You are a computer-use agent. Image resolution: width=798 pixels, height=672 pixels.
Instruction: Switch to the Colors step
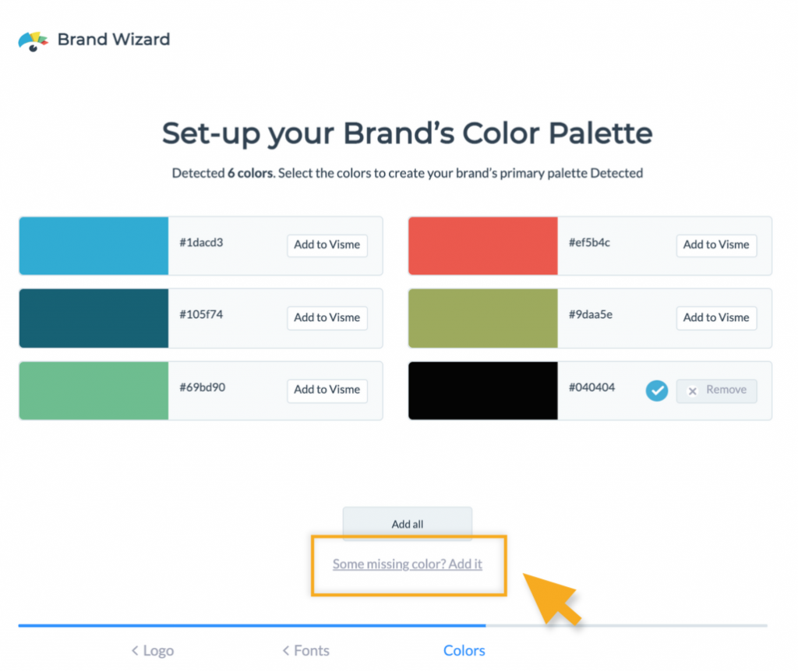click(x=464, y=650)
